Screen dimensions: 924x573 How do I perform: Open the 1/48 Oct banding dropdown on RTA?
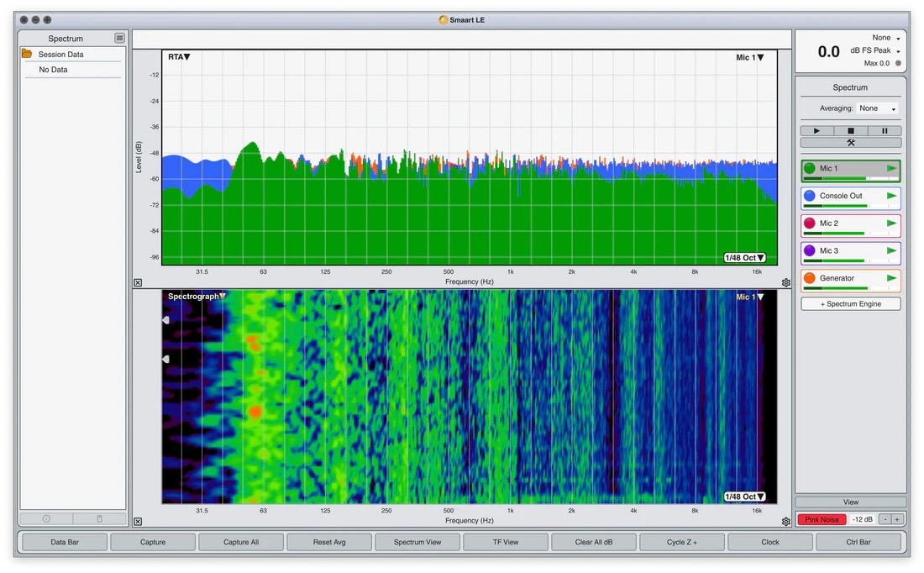tap(745, 258)
